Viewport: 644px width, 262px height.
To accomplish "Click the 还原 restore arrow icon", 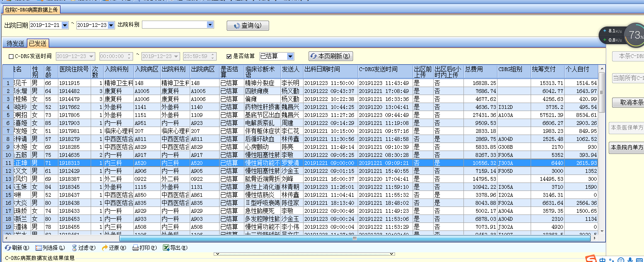I will (x=105, y=248).
